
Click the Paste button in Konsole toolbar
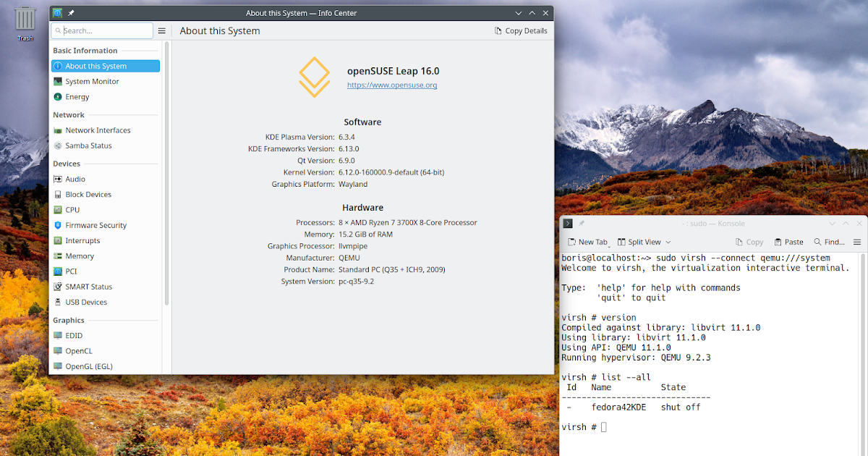[x=788, y=242]
